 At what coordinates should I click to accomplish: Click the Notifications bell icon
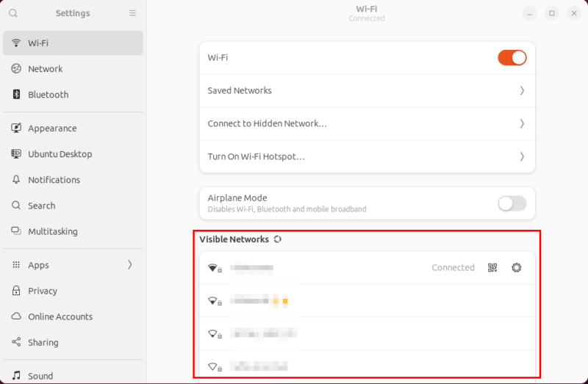16,180
